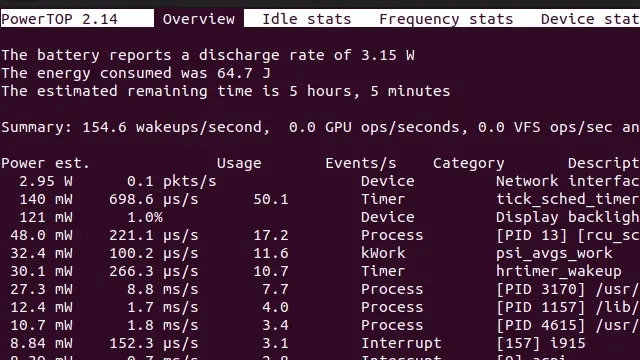Click the Events/s column header
Screen dimensions: 640x360
coord(361,163)
